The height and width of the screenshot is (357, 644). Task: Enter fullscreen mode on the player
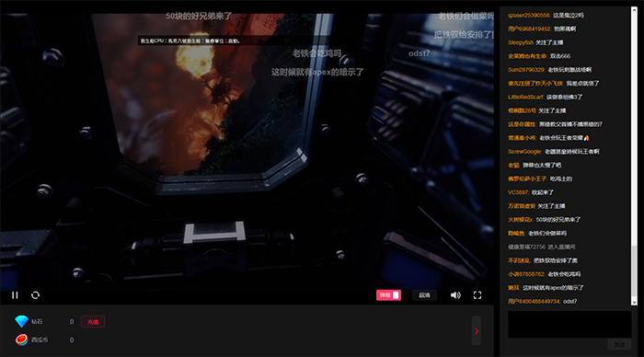click(x=477, y=295)
